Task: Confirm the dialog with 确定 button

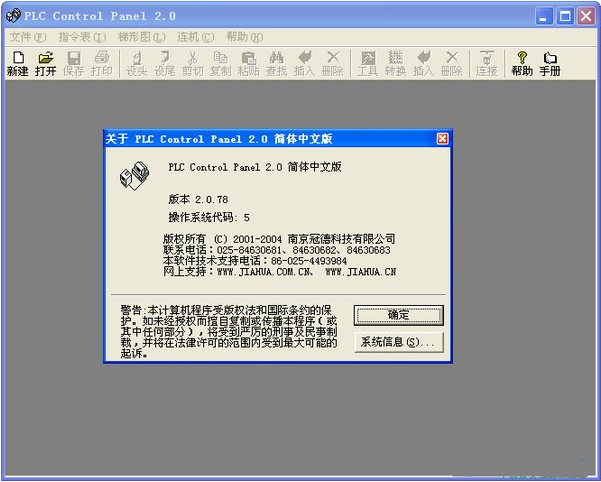Action: [x=399, y=315]
